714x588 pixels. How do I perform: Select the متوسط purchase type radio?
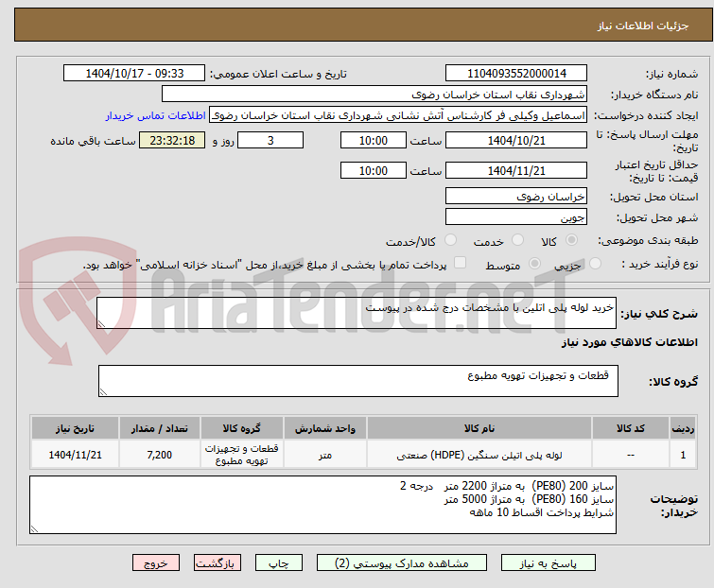tap(534, 264)
